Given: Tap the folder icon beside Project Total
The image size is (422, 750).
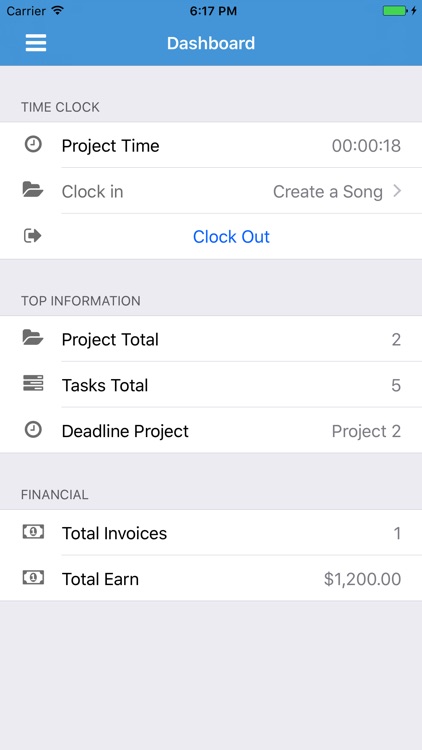Looking at the screenshot, I should (33, 338).
